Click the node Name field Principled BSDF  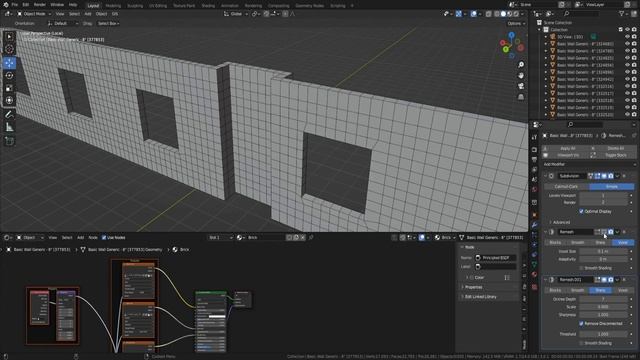(496, 258)
